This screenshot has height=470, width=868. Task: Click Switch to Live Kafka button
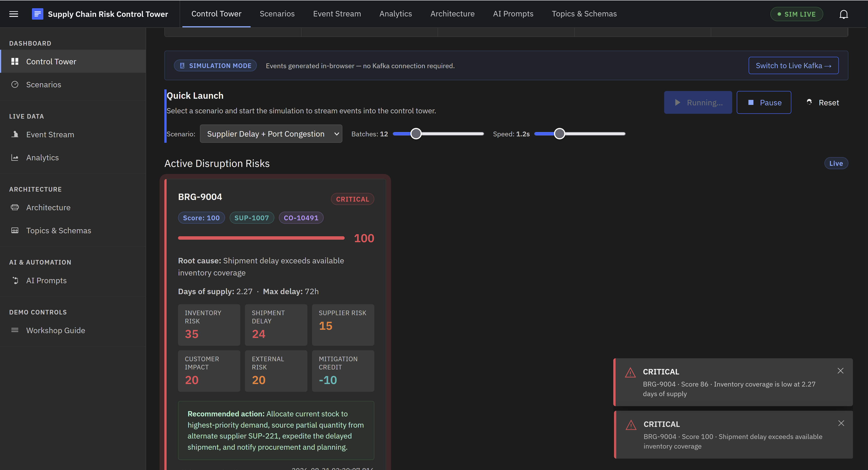click(x=793, y=65)
